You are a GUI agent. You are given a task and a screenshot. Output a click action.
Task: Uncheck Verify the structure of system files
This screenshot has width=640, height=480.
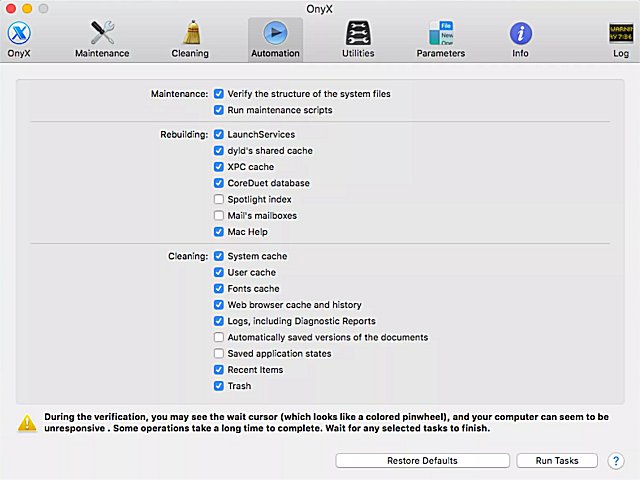point(219,94)
